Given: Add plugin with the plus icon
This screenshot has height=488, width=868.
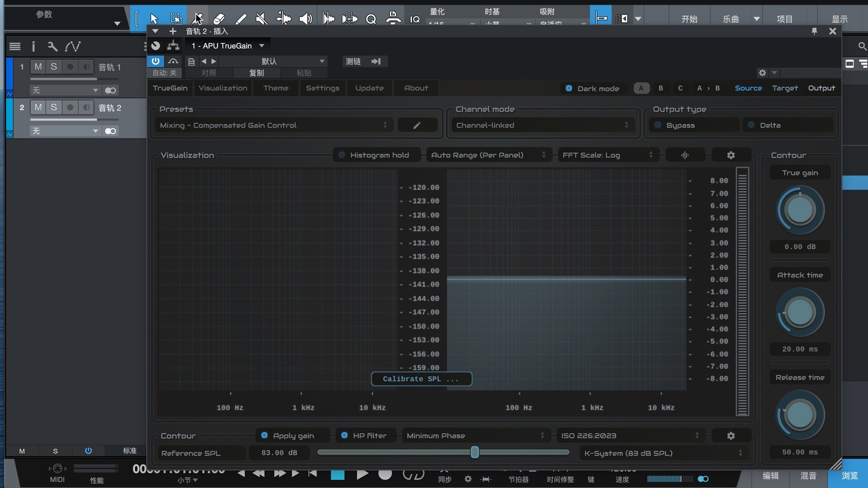Looking at the screenshot, I should point(173,31).
